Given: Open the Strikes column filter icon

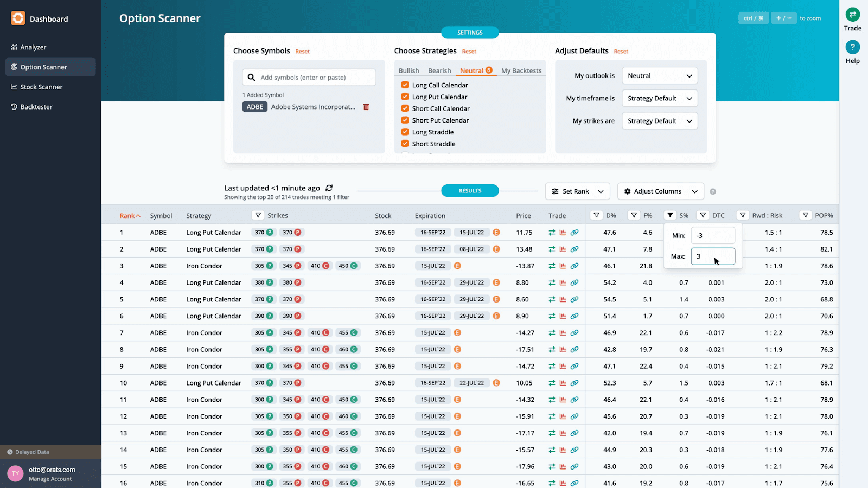Looking at the screenshot, I should coord(258,215).
